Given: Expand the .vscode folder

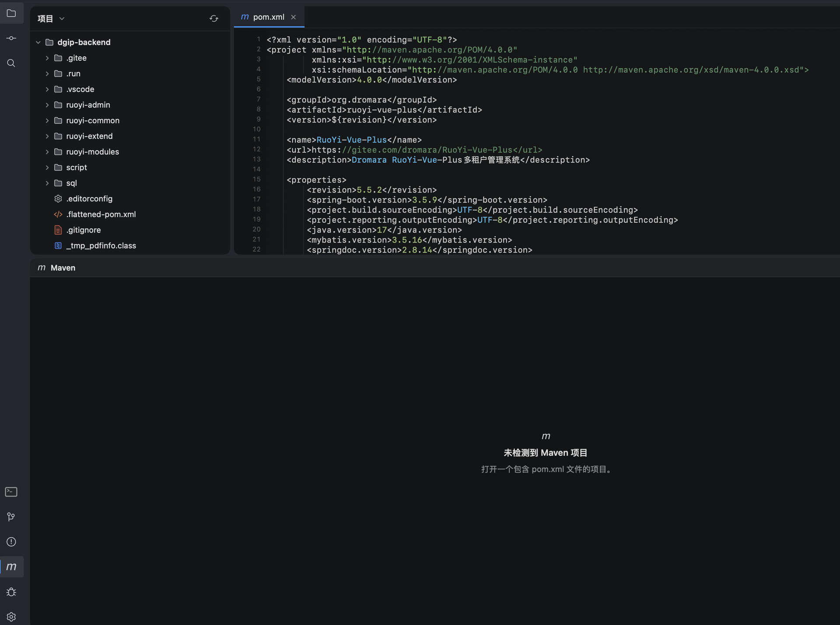Looking at the screenshot, I should [x=47, y=89].
